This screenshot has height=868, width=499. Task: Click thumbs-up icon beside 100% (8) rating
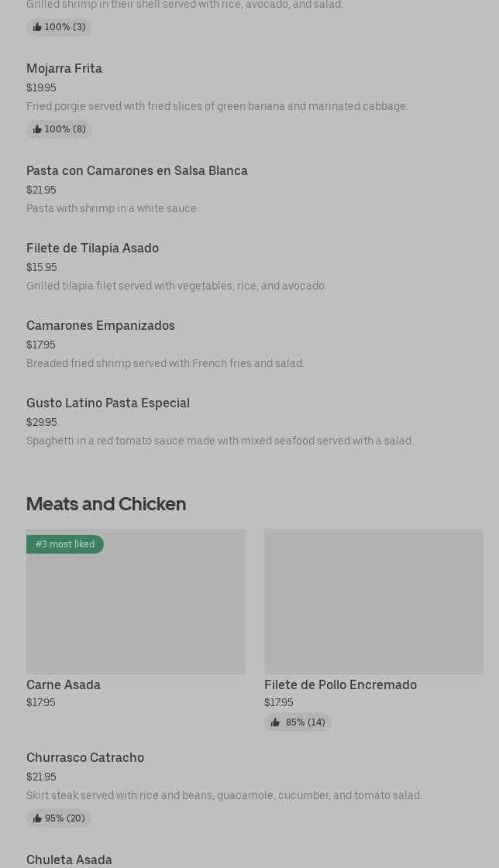tap(37, 129)
